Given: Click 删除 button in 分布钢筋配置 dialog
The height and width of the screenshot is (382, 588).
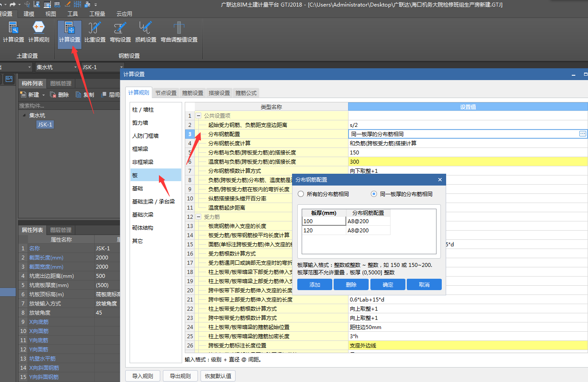Looking at the screenshot, I should pos(351,284).
